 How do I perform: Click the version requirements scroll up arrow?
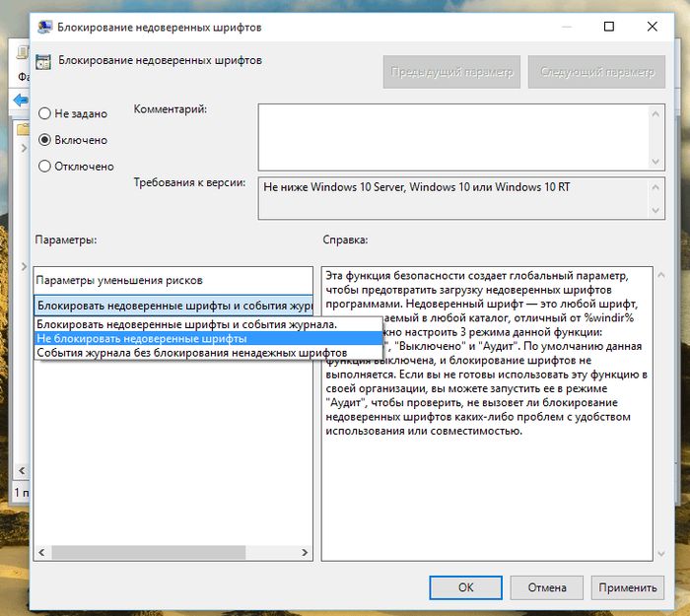click(655, 187)
